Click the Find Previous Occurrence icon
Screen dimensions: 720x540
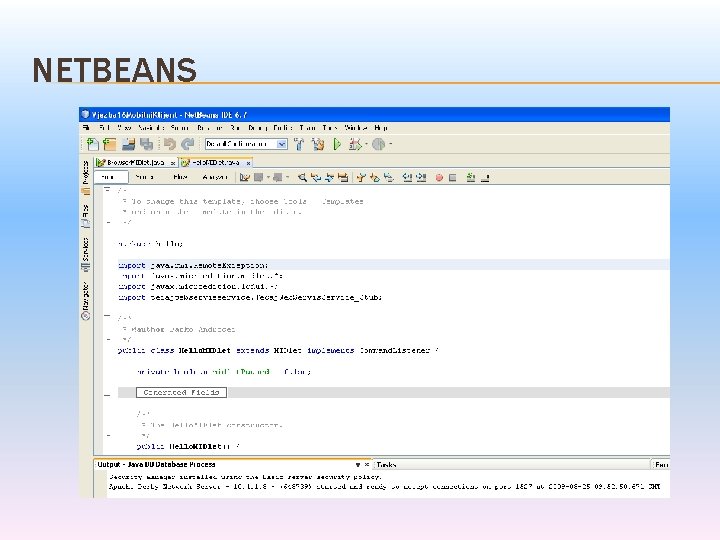point(315,177)
